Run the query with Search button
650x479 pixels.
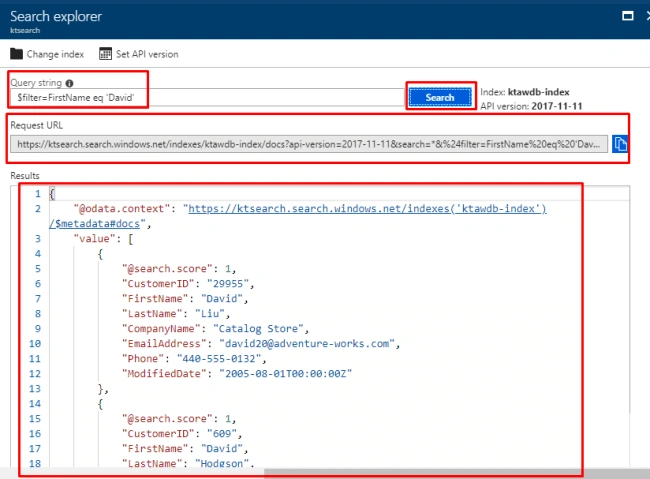click(440, 97)
